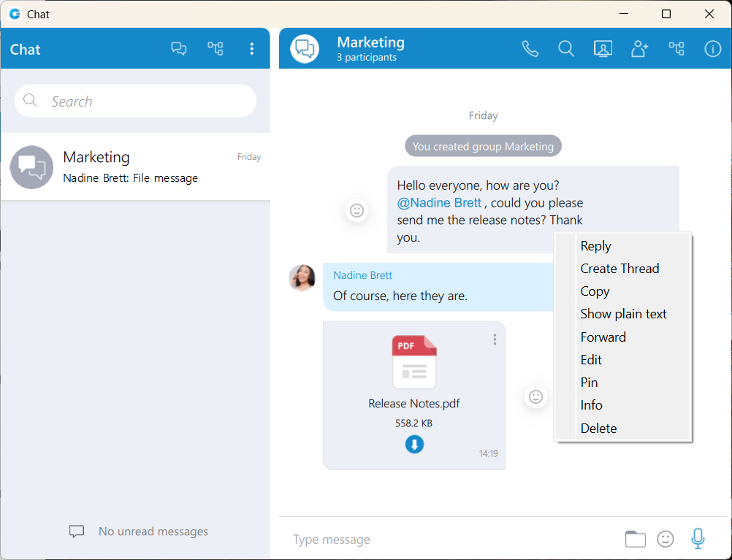Screen dimensions: 732x560
Task: Download Release Notes.pdf
Action: click(414, 444)
